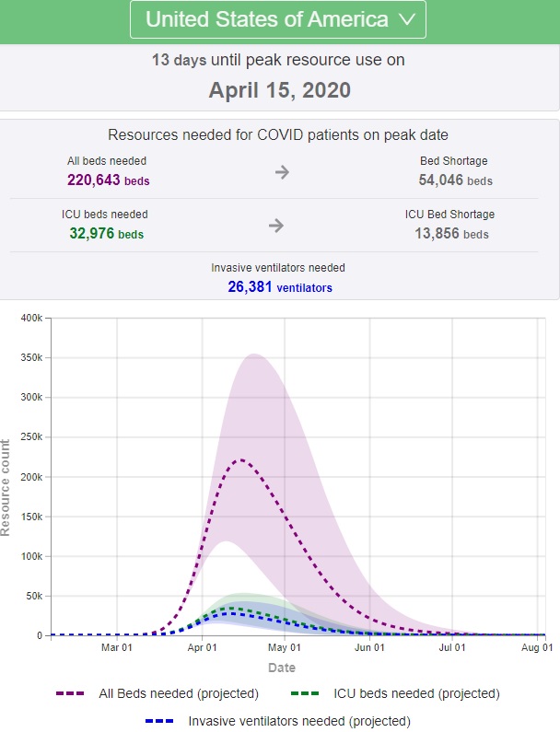Click the arrow icon next to All beds needed
Screen dimensions: 560x732
click(x=282, y=172)
